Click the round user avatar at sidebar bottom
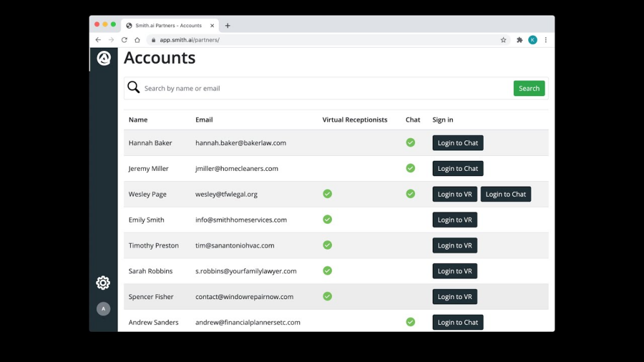The height and width of the screenshot is (362, 644). (103, 309)
